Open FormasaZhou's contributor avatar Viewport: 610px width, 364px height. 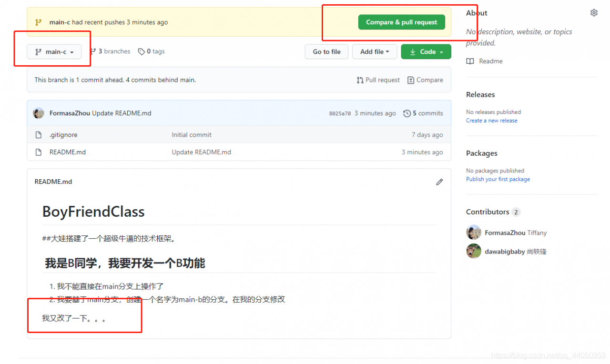pyautogui.click(x=474, y=232)
